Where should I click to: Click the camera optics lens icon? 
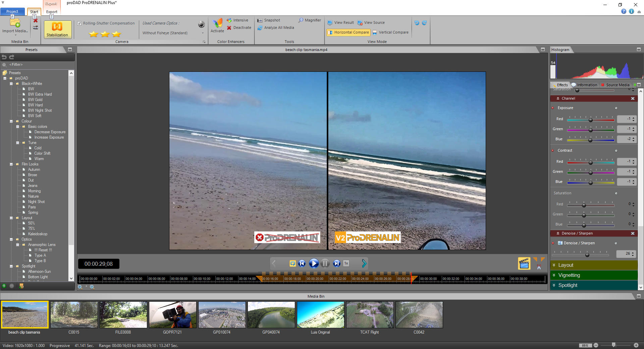[201, 24]
